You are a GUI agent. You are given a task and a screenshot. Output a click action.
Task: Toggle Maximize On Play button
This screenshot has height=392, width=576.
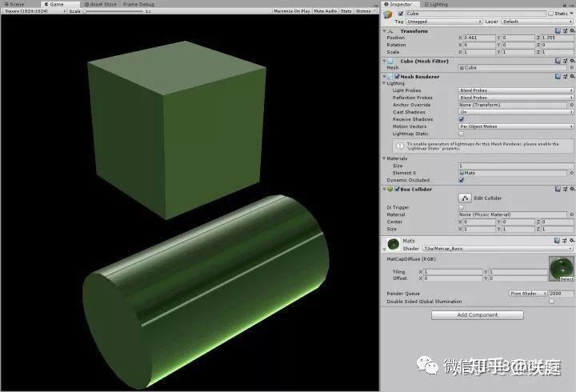tap(292, 11)
